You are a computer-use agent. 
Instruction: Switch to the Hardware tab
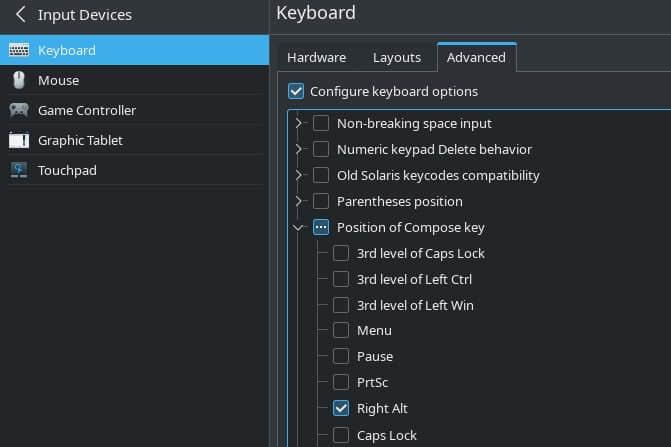pos(316,57)
